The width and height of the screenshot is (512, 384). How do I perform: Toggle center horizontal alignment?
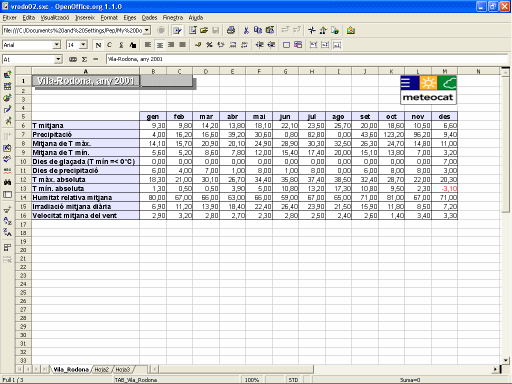(160, 45)
